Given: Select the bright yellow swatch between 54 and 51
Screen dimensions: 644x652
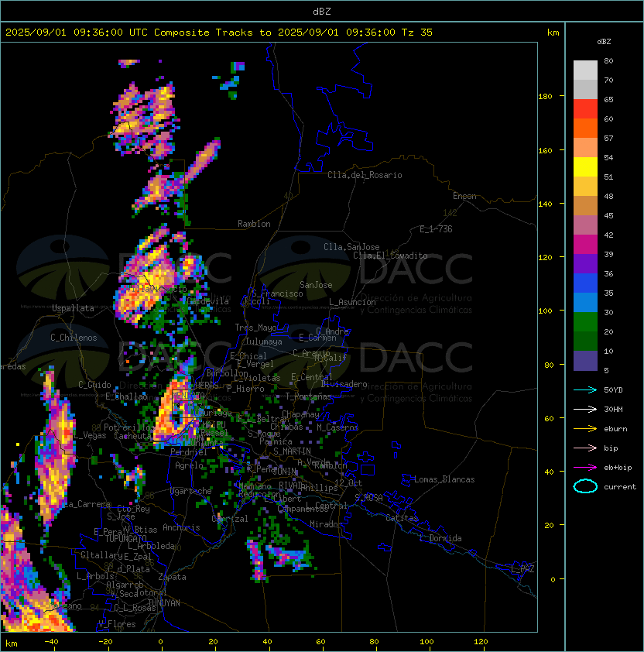Looking at the screenshot, I should (x=585, y=167).
